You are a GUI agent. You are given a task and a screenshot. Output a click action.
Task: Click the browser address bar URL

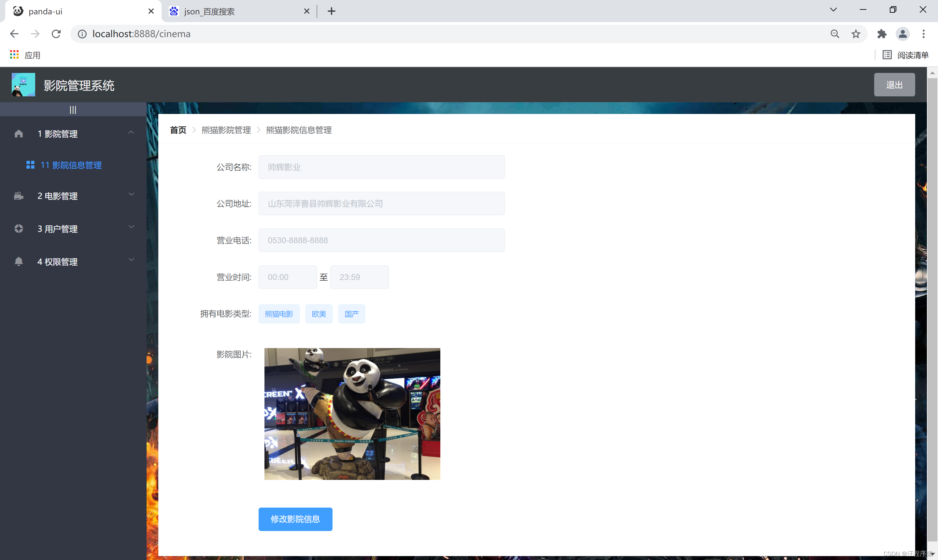tap(142, 34)
